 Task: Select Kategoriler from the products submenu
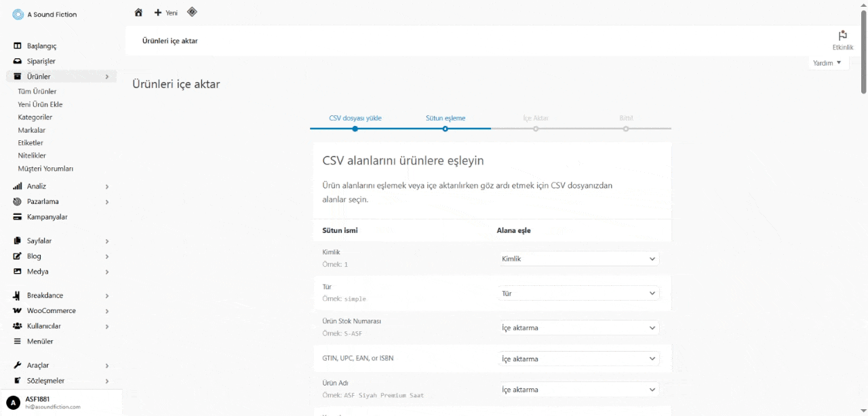35,117
